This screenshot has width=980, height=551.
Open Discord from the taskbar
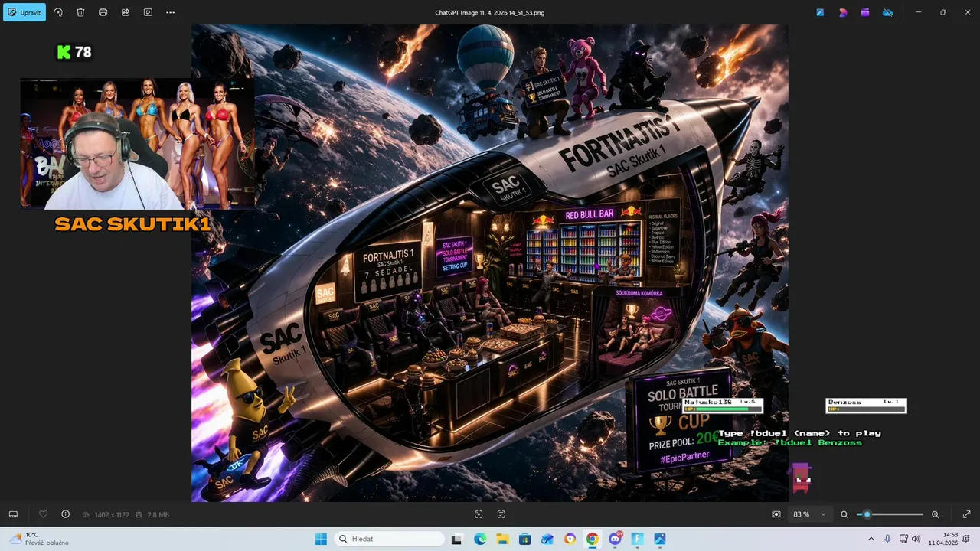point(615,539)
